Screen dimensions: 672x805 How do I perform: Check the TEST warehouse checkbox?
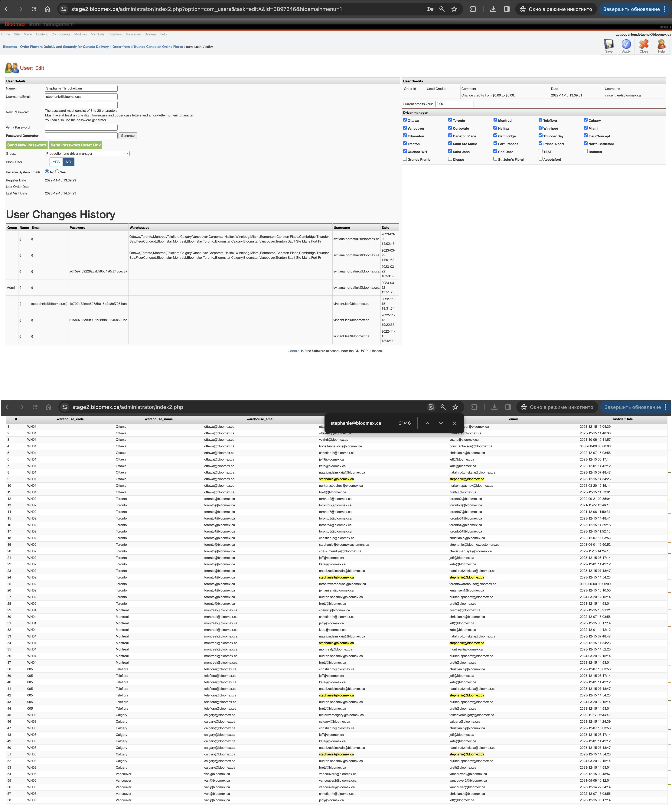click(x=540, y=151)
